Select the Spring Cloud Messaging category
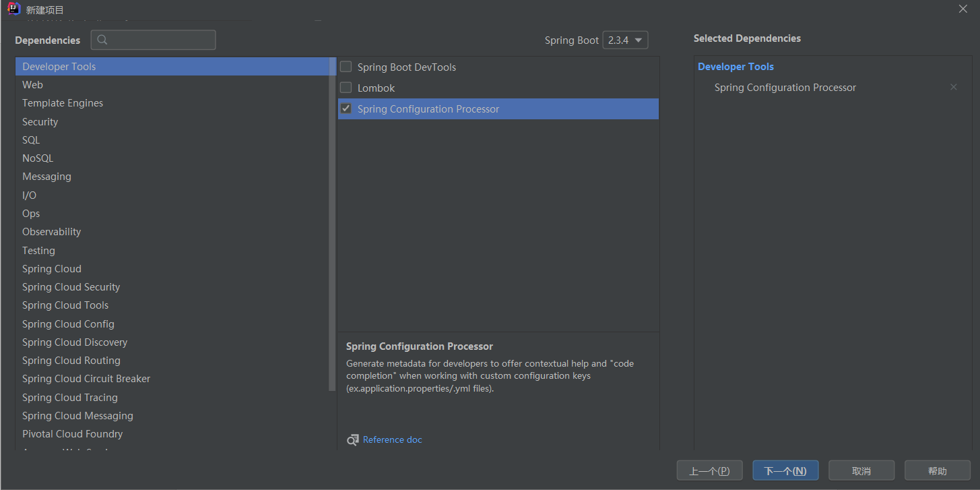This screenshot has height=490, width=980. point(172,415)
